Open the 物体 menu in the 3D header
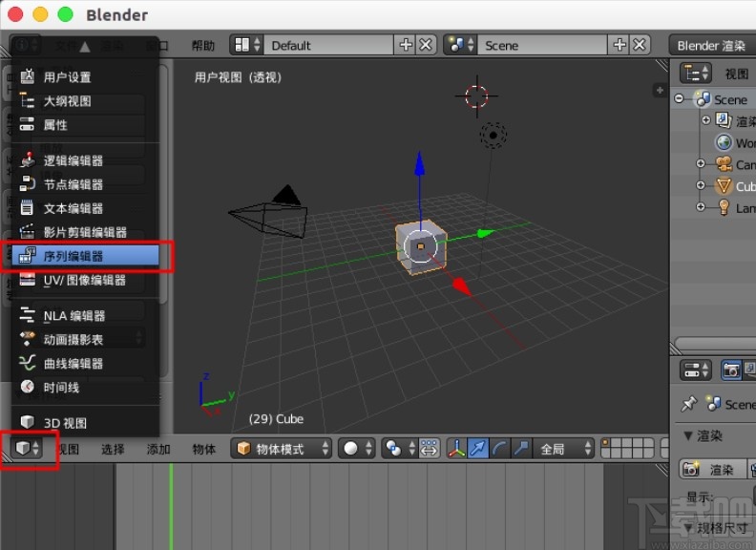 coord(204,449)
